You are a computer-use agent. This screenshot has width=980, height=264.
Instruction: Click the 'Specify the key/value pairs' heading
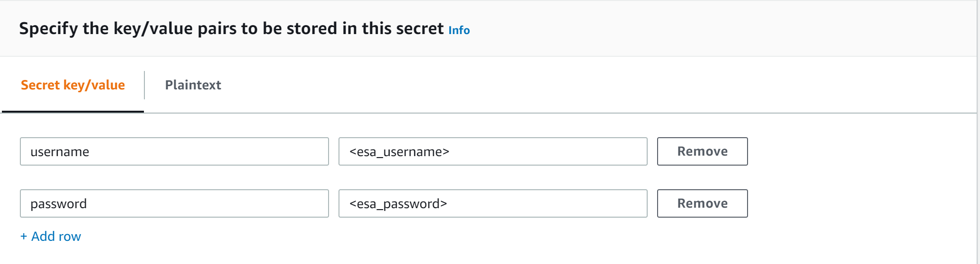231,28
